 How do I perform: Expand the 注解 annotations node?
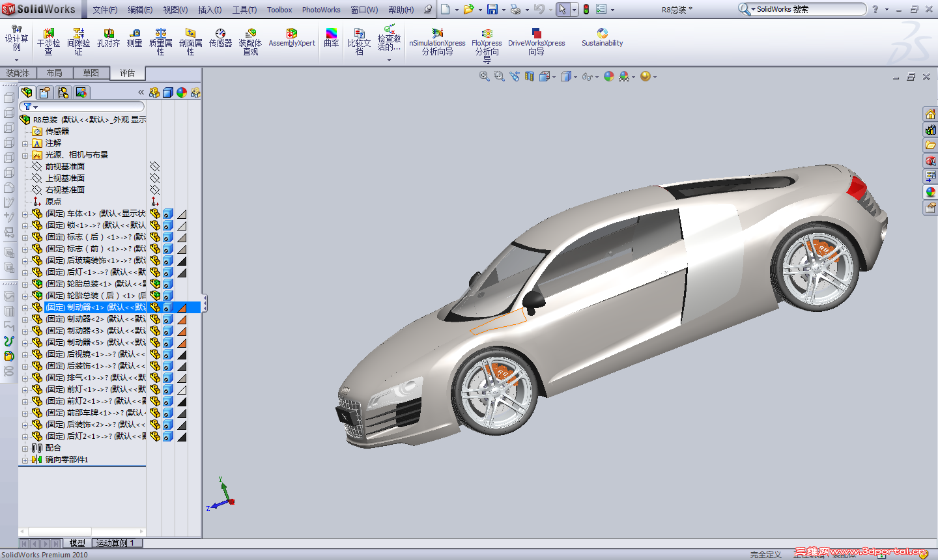[x=25, y=143]
